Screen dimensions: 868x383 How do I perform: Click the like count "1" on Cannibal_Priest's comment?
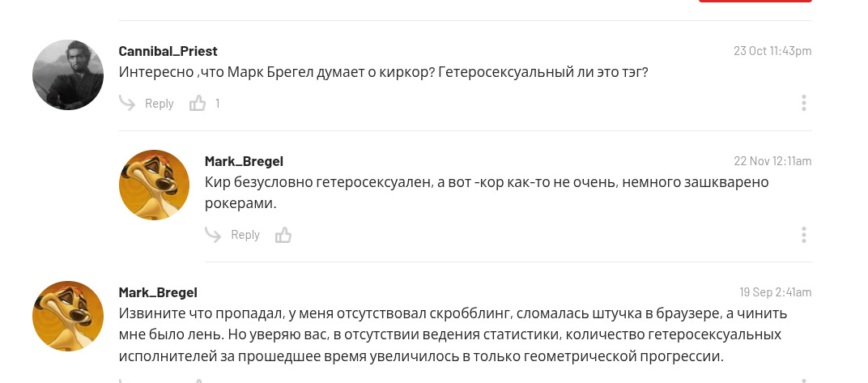pos(217,104)
